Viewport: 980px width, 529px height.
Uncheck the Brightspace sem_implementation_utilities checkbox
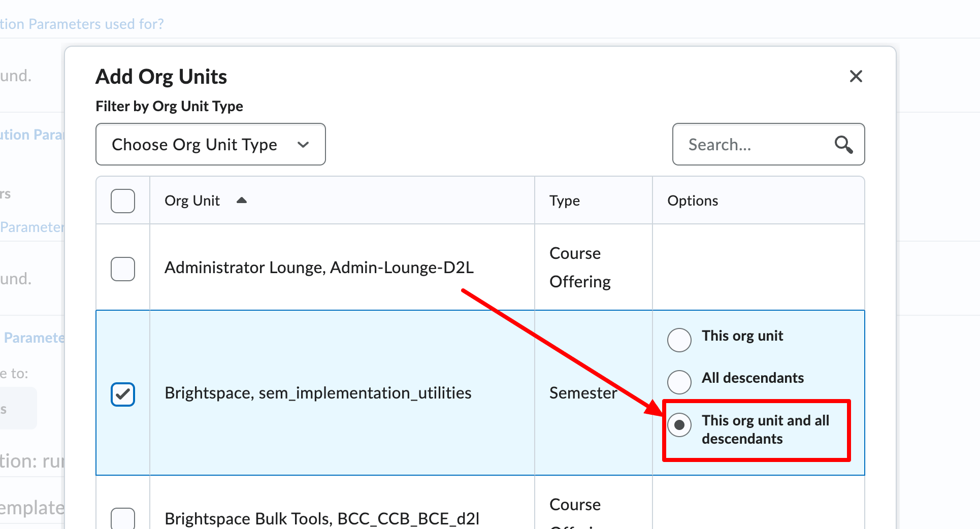[x=123, y=394]
